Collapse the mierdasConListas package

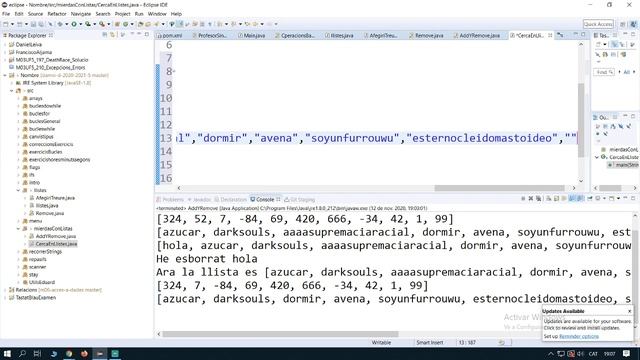pos(18,229)
